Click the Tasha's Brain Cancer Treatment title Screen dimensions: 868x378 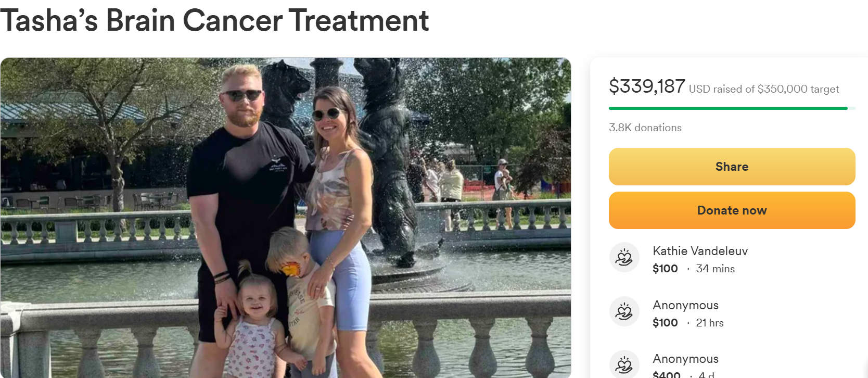tap(214, 21)
